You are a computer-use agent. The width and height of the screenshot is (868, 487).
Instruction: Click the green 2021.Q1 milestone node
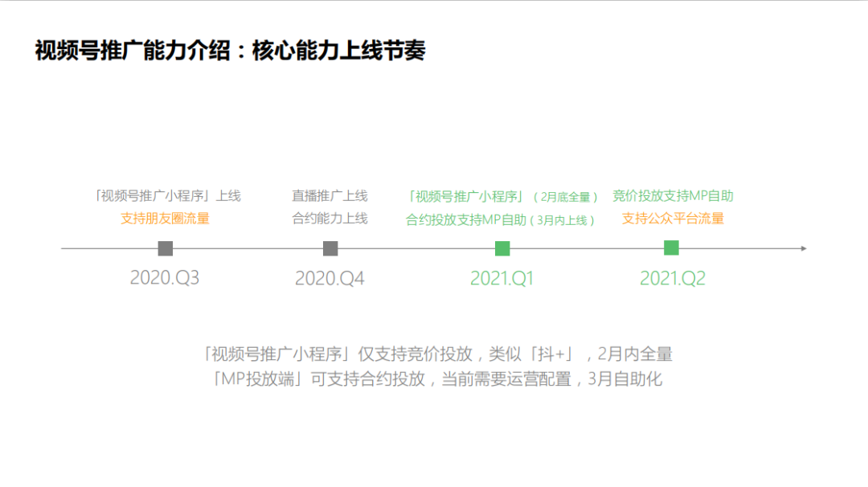[502, 249]
